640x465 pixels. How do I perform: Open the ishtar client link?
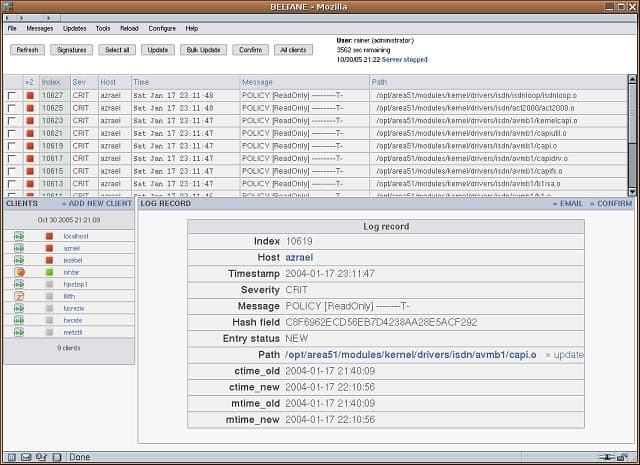(x=71, y=272)
